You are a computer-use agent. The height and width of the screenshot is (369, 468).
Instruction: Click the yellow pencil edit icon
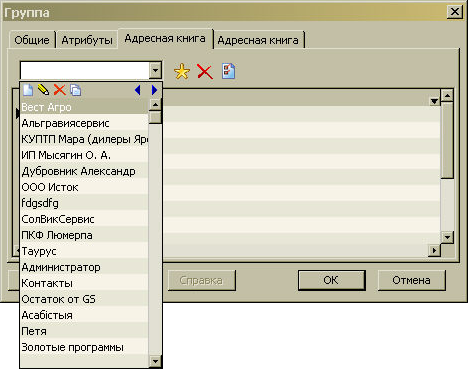point(43,90)
